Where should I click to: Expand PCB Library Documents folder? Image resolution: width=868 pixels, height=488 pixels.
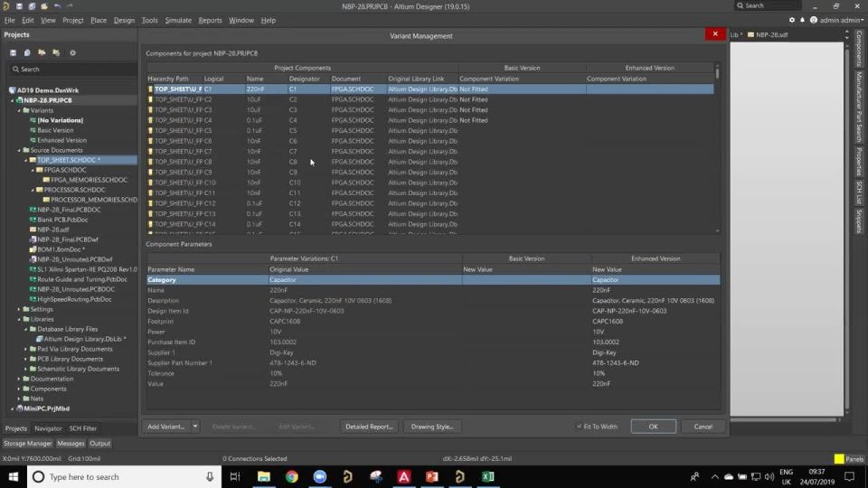25,359
